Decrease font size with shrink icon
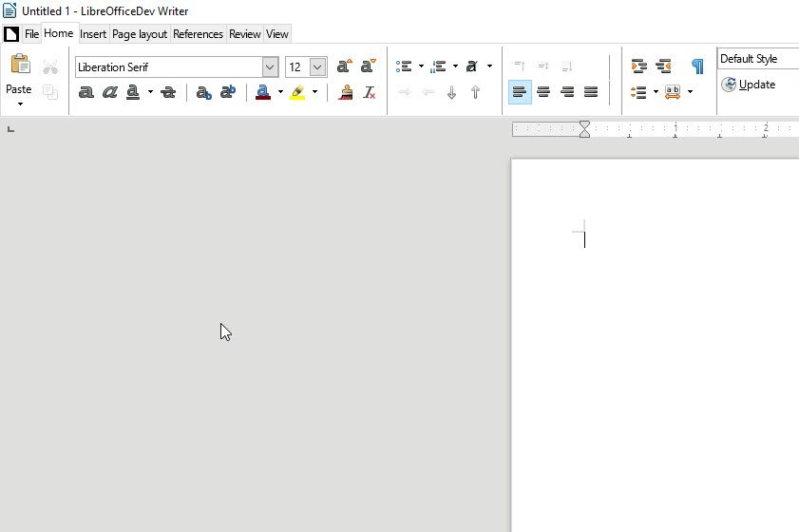This screenshot has height=532, width=799. pyautogui.click(x=368, y=66)
